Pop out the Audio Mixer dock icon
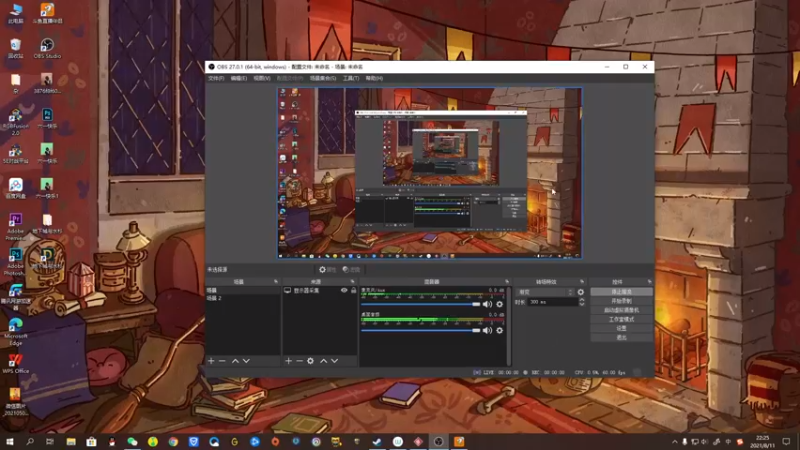 tap(507, 282)
